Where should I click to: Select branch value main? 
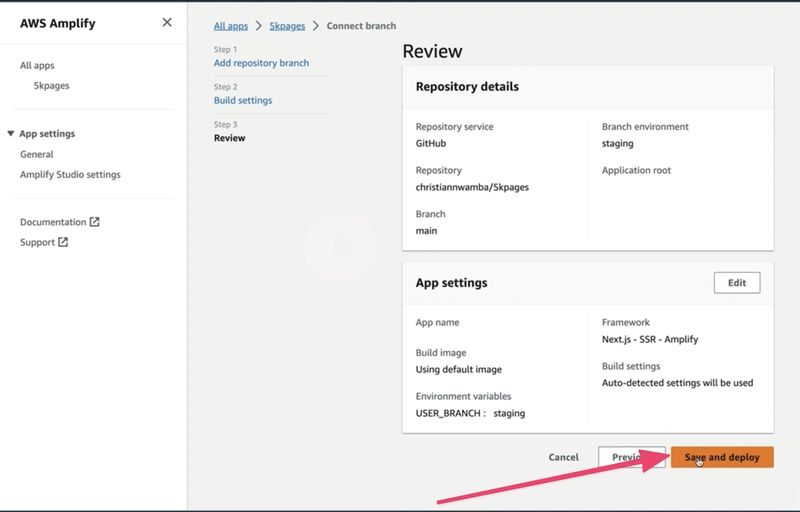pyautogui.click(x=426, y=231)
